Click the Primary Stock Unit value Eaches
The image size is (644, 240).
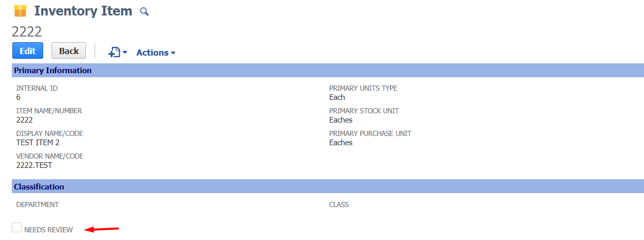[x=341, y=120]
